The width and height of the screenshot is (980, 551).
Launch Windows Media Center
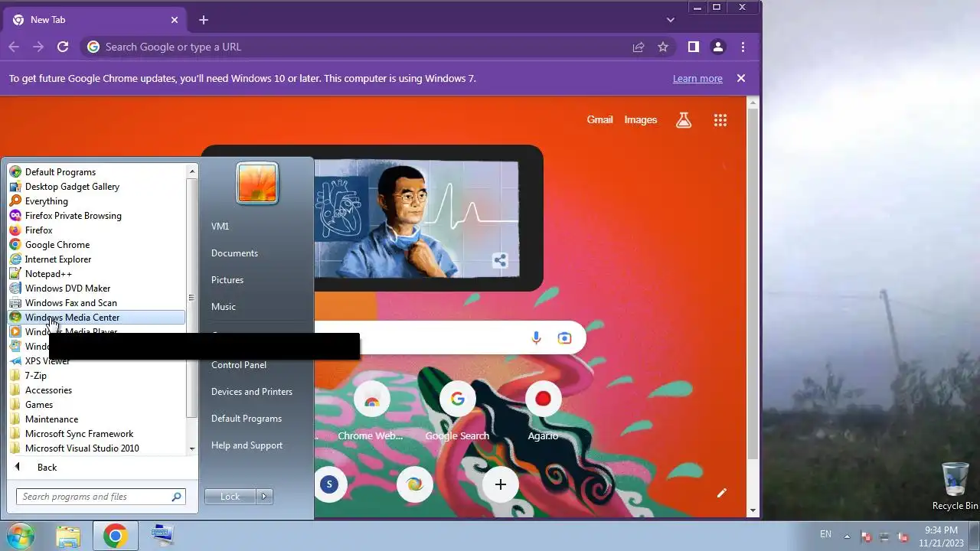[x=96, y=318]
